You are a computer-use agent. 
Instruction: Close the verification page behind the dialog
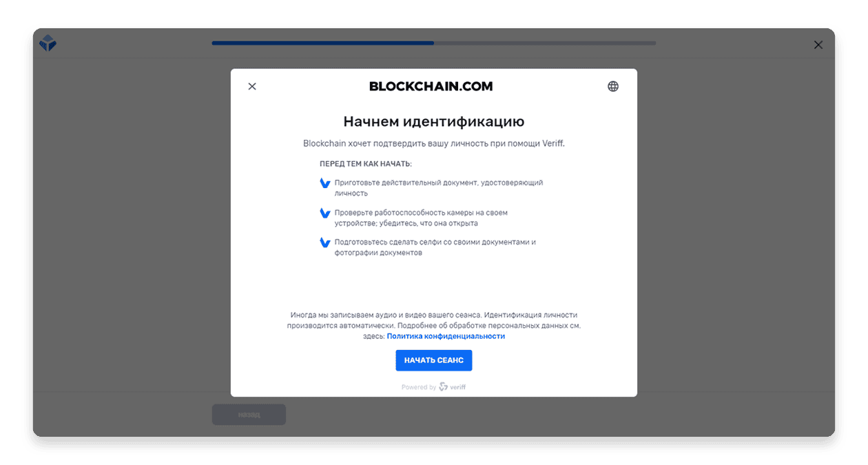818,45
